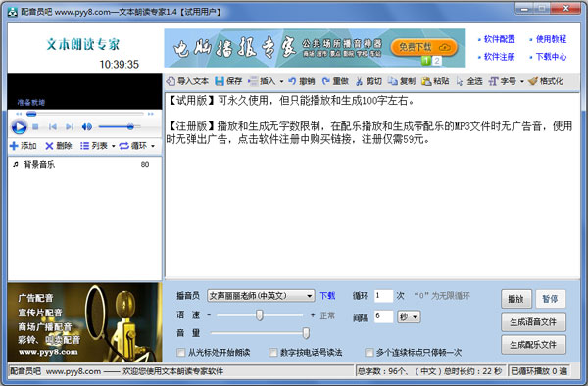Skip to the next music track
This screenshot has height=386, width=588.
click(x=70, y=127)
